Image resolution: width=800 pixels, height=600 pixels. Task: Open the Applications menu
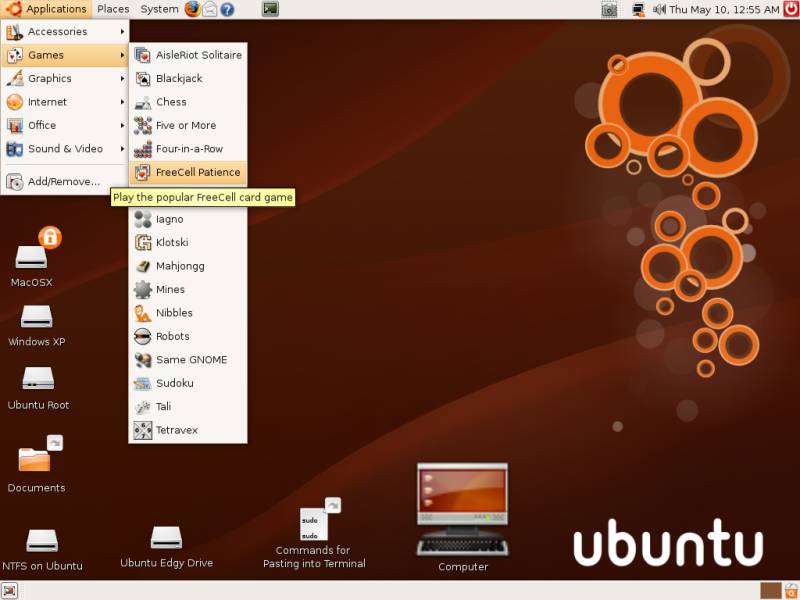point(46,9)
